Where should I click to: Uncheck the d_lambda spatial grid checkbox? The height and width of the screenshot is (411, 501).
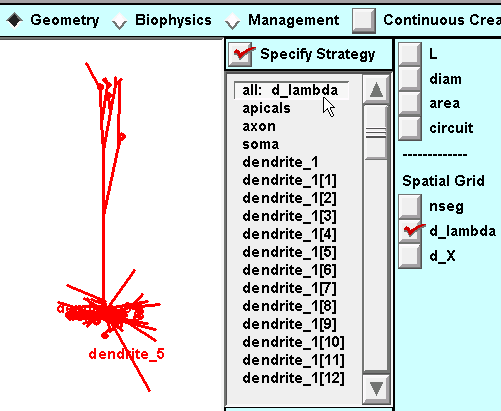[410, 231]
